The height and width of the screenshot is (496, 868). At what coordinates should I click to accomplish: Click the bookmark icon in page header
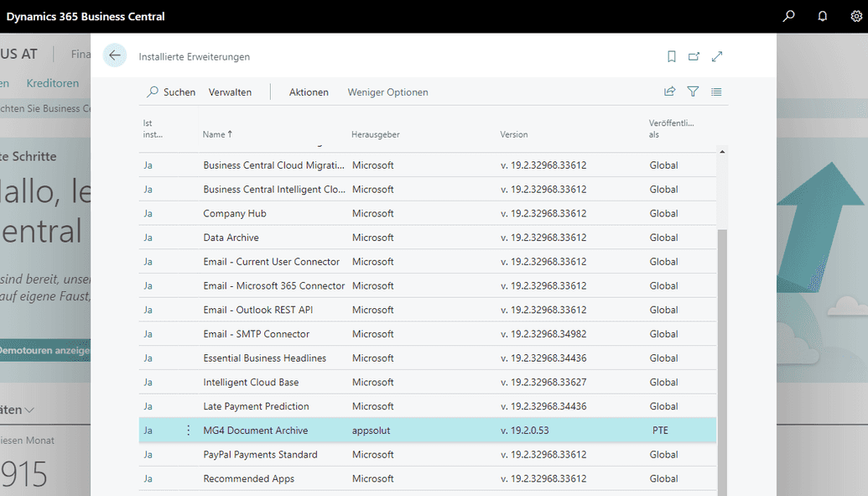[671, 56]
